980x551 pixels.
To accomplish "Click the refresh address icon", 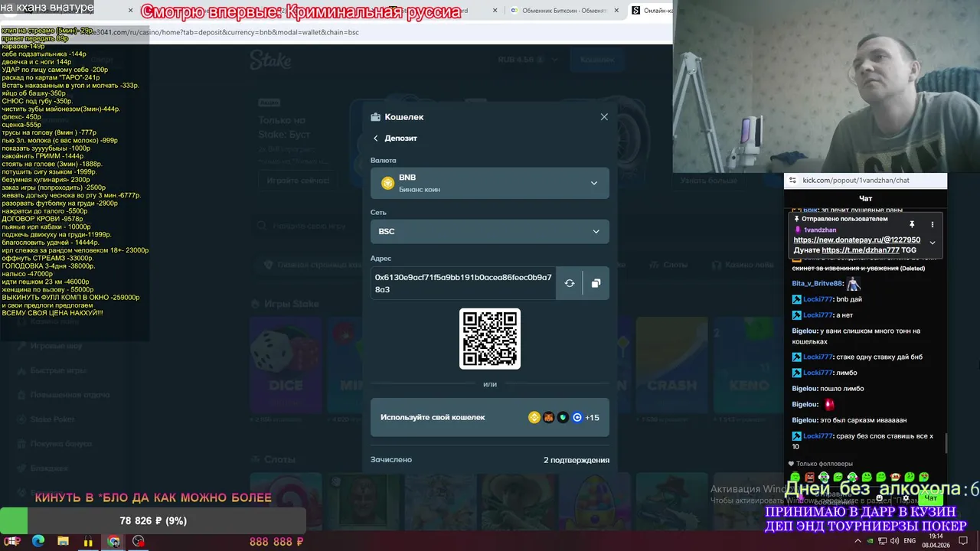I will pyautogui.click(x=570, y=283).
